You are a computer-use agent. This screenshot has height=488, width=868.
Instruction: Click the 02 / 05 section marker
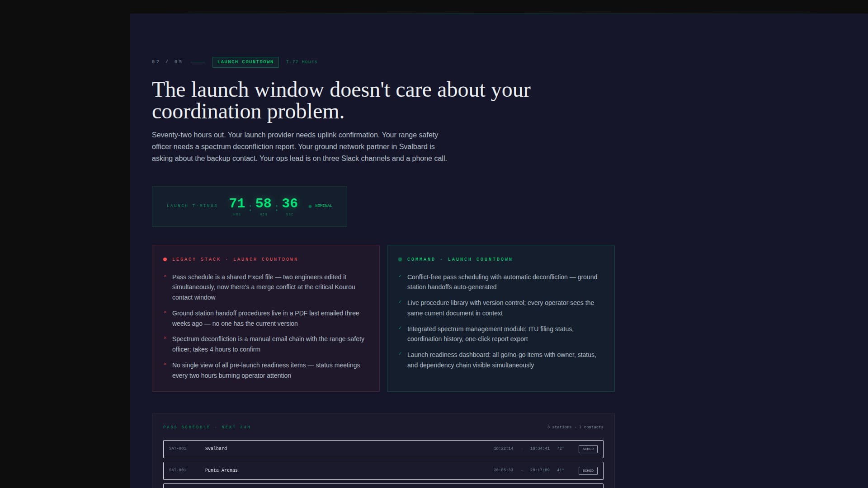click(x=167, y=61)
